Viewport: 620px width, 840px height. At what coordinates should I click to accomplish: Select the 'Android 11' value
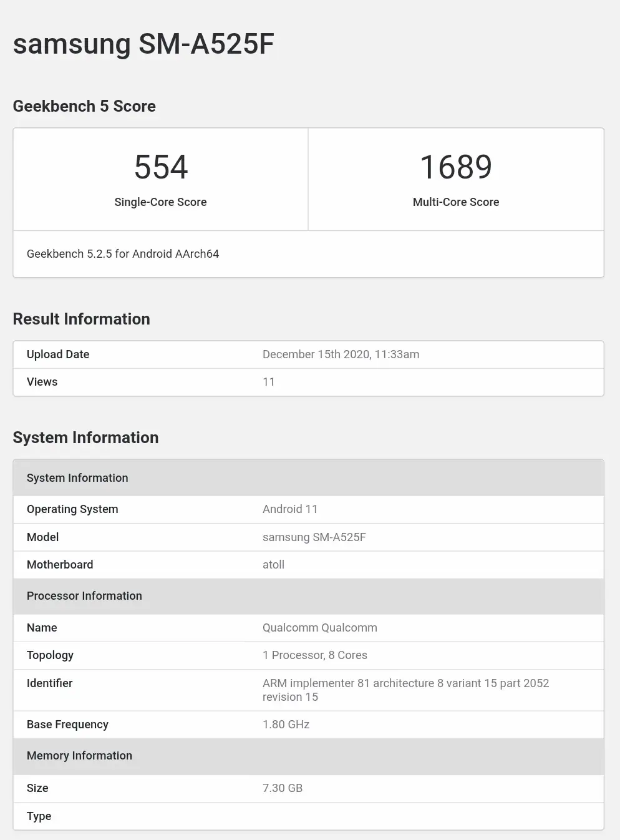(290, 509)
